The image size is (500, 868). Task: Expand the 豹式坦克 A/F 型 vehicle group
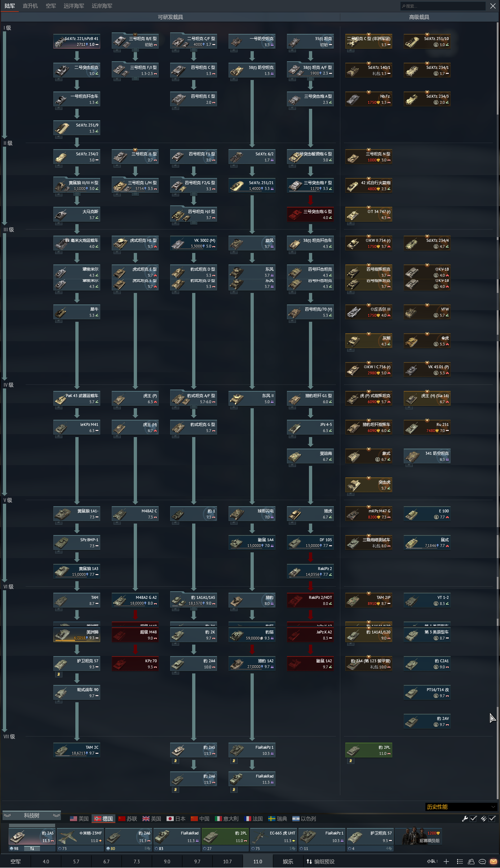[194, 398]
